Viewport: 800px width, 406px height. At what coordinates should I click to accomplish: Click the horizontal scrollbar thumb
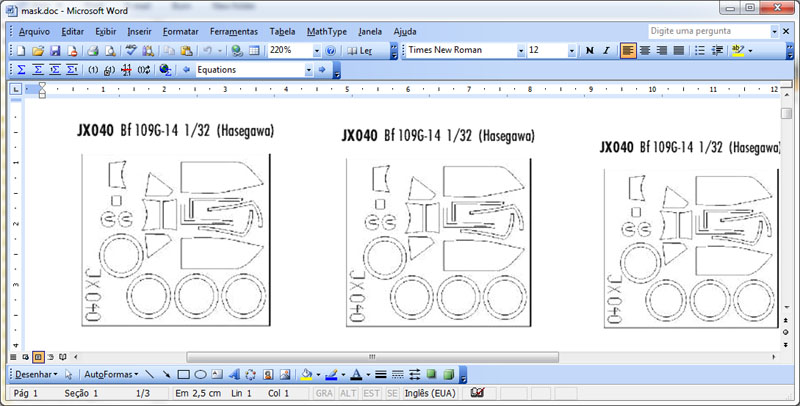tap(372, 357)
